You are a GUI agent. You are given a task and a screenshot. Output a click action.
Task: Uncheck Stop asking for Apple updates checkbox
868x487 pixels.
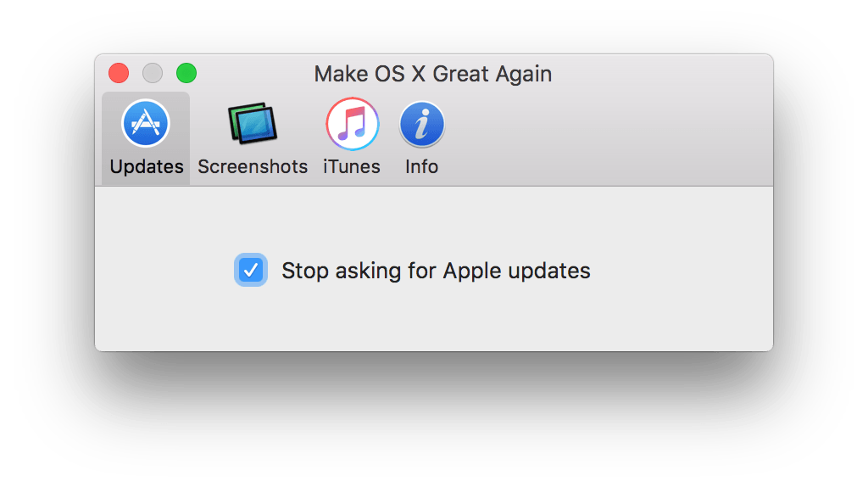(251, 270)
